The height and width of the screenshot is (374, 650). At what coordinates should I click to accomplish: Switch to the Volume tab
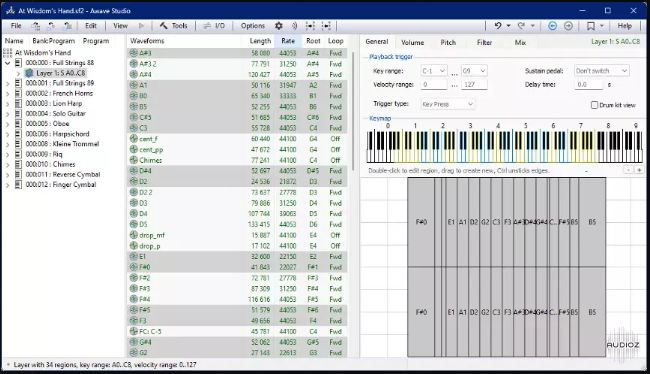pyautogui.click(x=412, y=42)
